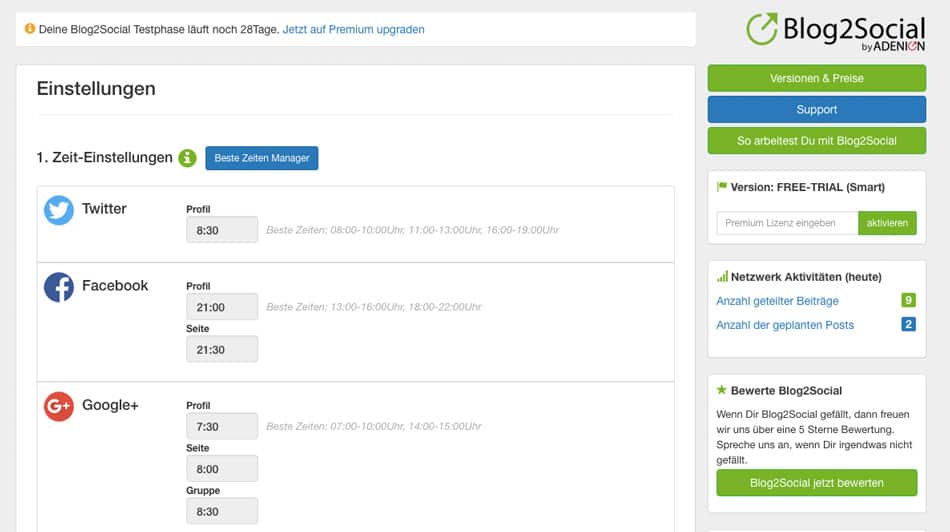Select Facebook Profil time field 21:00
This screenshot has height=532, width=950.
tap(222, 307)
